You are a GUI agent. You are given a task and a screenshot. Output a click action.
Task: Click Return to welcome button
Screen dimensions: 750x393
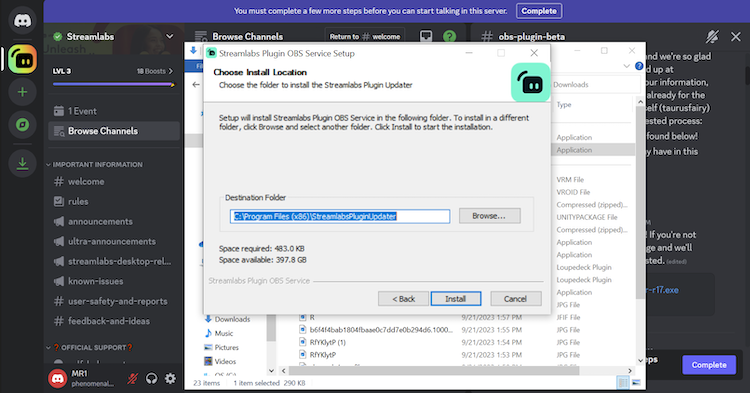(365, 36)
